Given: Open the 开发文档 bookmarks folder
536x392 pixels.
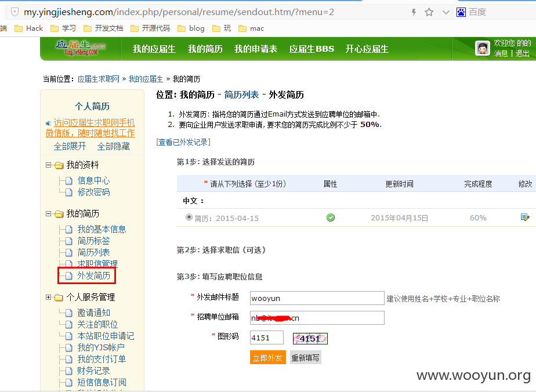Looking at the screenshot, I should click(x=103, y=28).
